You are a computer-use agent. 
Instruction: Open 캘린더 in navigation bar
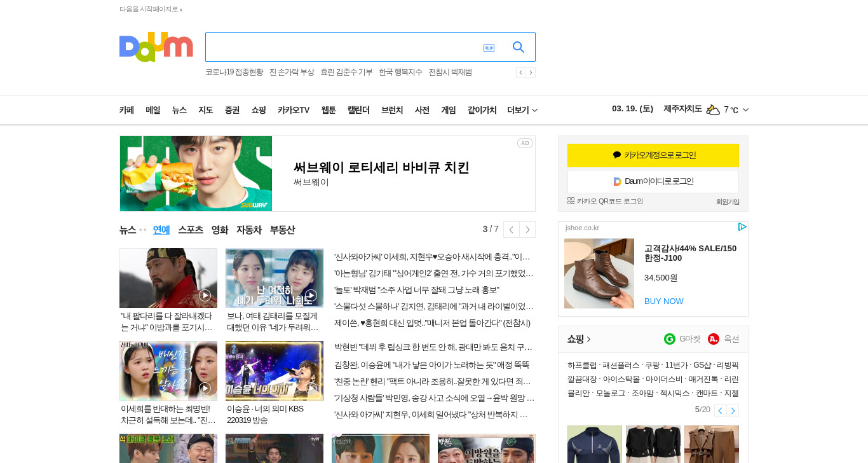(358, 110)
